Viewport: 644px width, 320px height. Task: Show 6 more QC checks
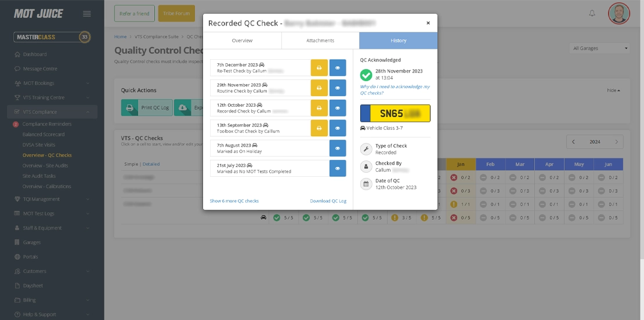pyautogui.click(x=234, y=201)
